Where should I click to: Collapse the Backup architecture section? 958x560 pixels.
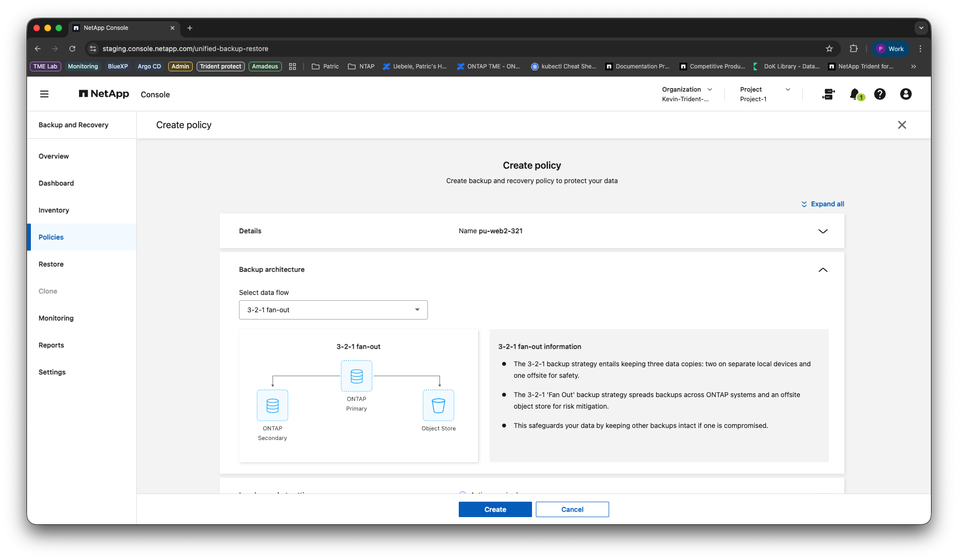(x=823, y=270)
